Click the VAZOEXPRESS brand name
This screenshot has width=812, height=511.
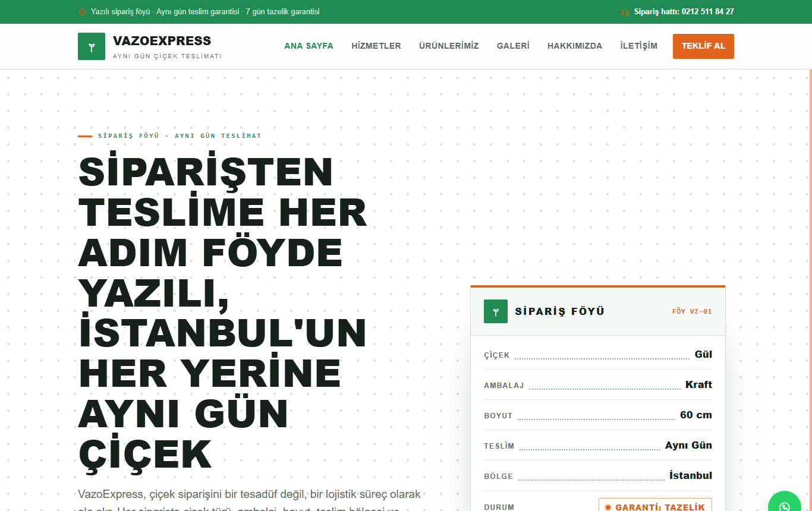pyautogui.click(x=162, y=40)
